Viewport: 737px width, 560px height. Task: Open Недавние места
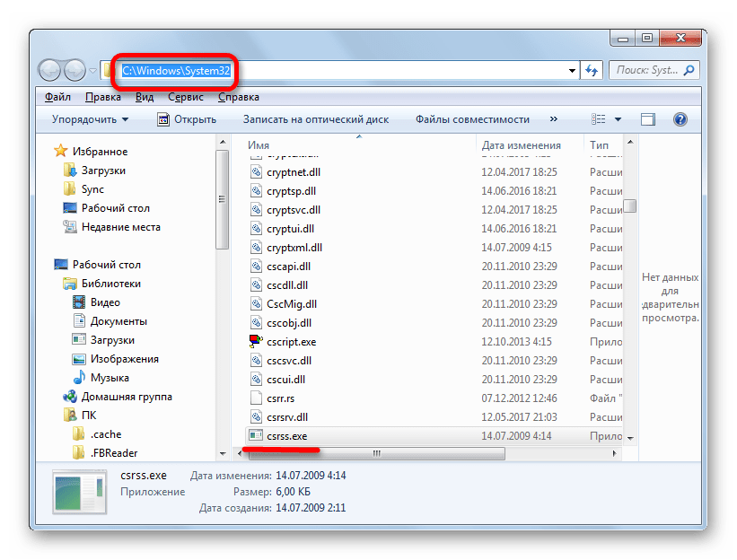tap(121, 227)
